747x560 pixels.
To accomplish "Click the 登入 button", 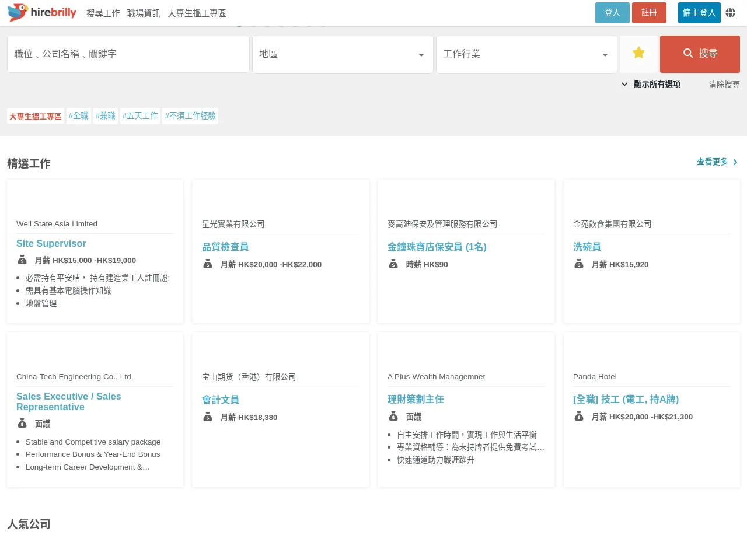I will pyautogui.click(x=612, y=13).
